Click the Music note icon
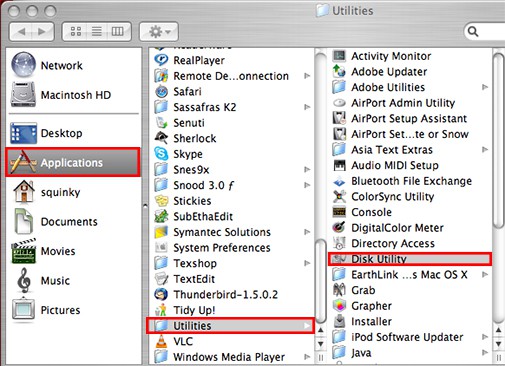 pyautogui.click(x=23, y=280)
